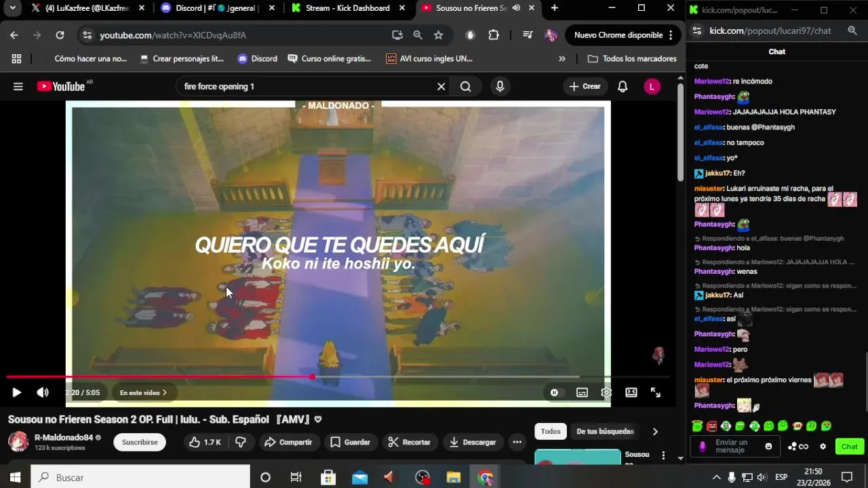This screenshot has height=488, width=868.
Task: Like the video with 1.7 K likes
Action: [x=205, y=442]
